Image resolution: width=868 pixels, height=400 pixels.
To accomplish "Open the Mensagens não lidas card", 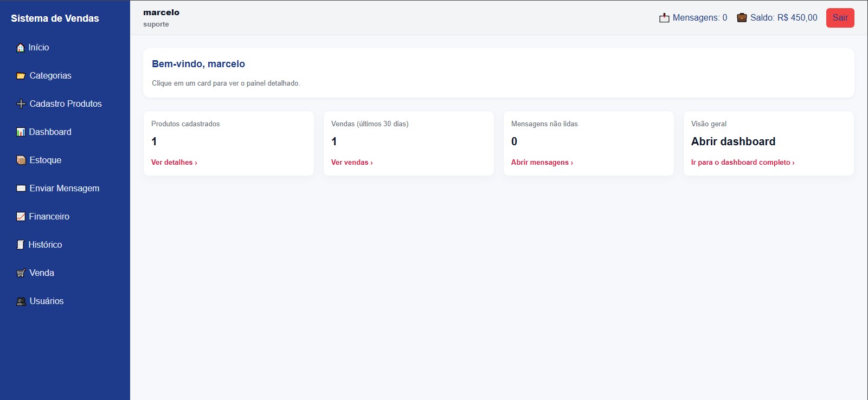I will tap(589, 143).
